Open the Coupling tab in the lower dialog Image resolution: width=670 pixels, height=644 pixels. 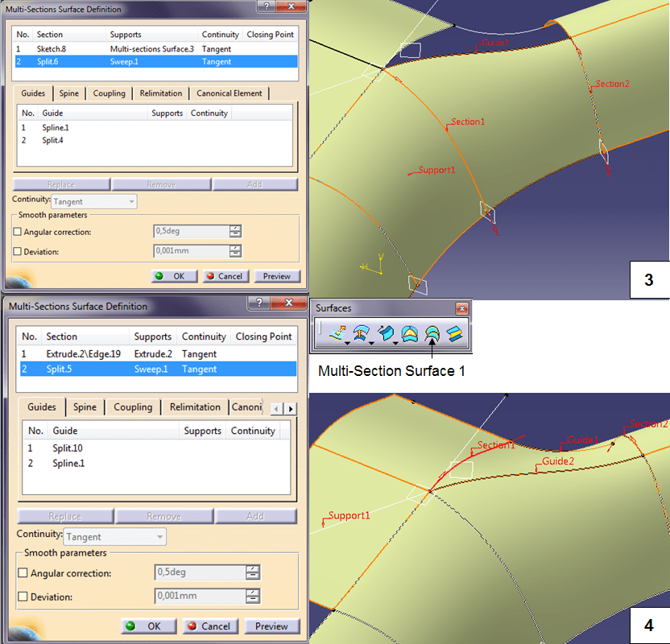coord(133,407)
